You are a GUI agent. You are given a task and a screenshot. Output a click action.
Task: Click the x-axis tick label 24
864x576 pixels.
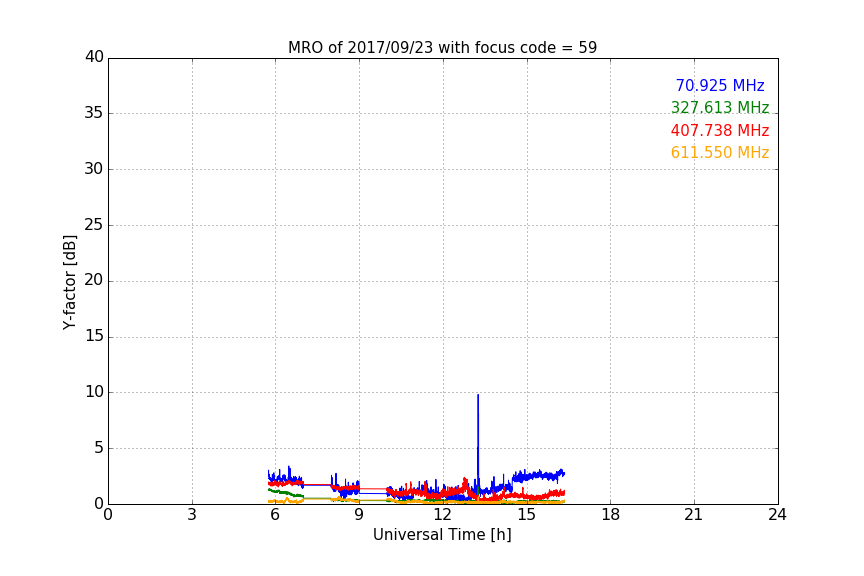pos(778,515)
